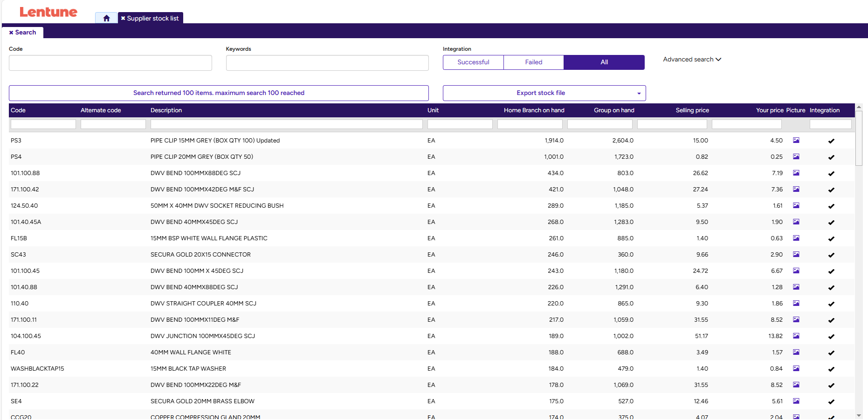868x420 pixels.
Task: Sort by Home Branch on hand header
Action: point(534,110)
